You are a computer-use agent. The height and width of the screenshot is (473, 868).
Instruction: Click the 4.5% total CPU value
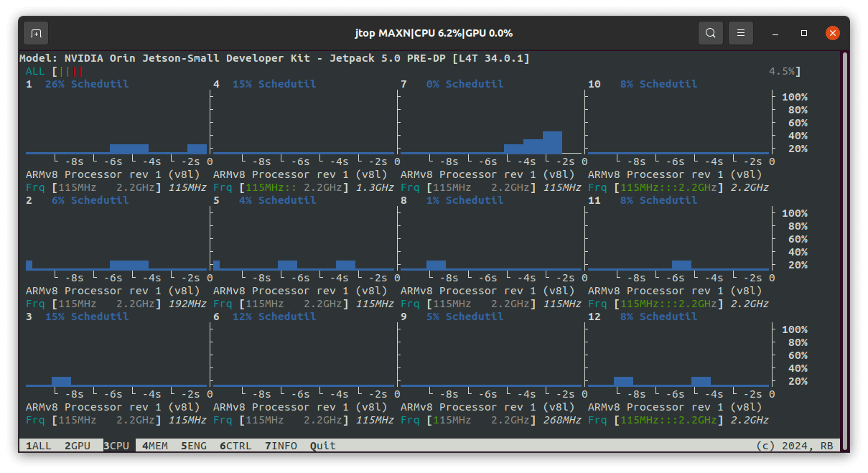[782, 71]
